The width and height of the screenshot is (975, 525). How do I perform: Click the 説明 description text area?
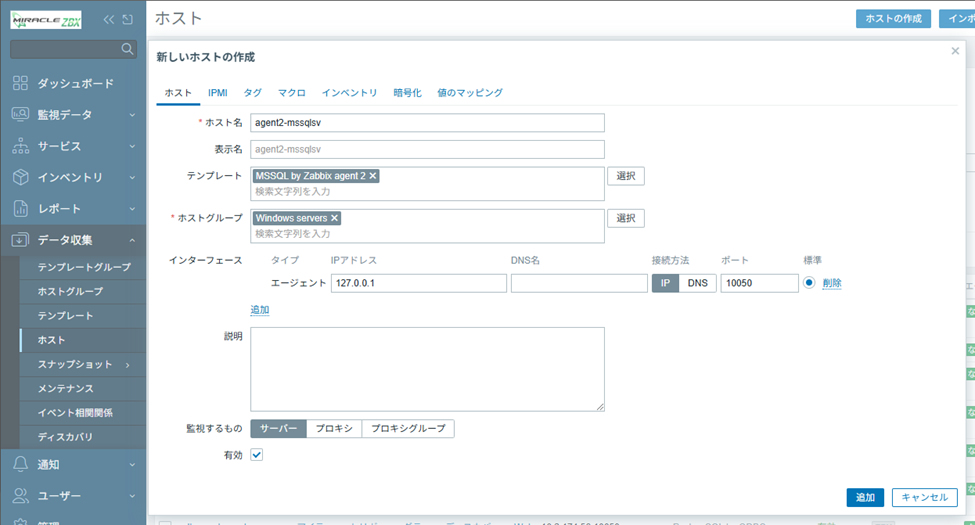coord(427,369)
